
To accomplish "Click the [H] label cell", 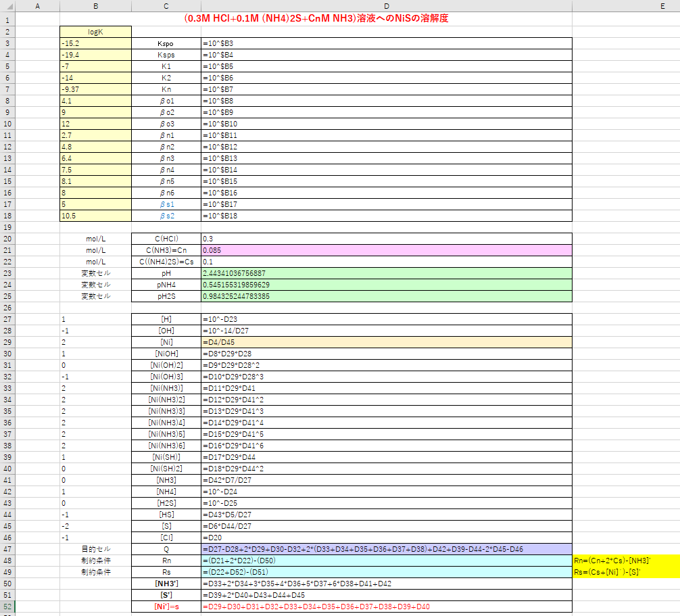I will coord(166,319).
